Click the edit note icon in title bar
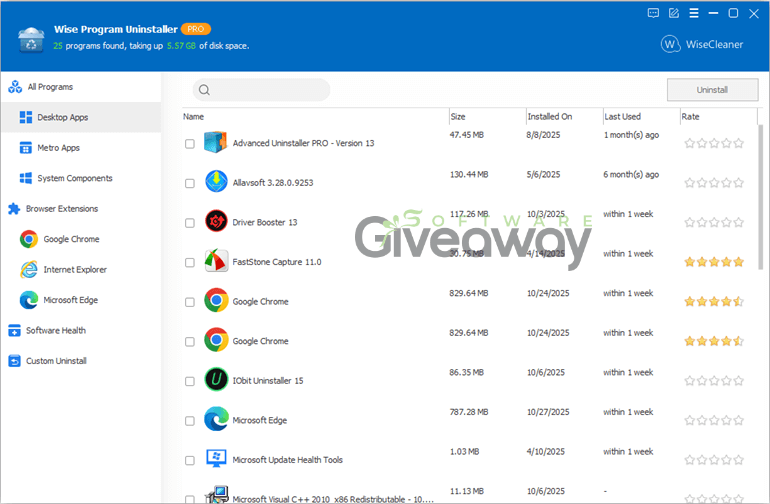The width and height of the screenshot is (770, 504). point(674,13)
